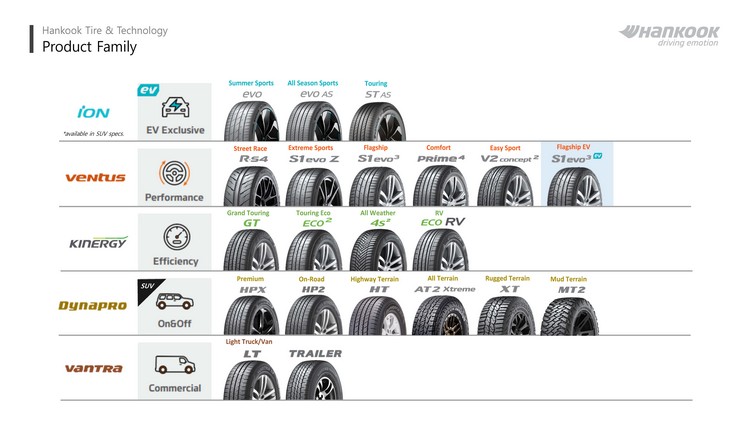Click the Performance tire icon
Viewport: 750px width, 438px height.
click(175, 171)
